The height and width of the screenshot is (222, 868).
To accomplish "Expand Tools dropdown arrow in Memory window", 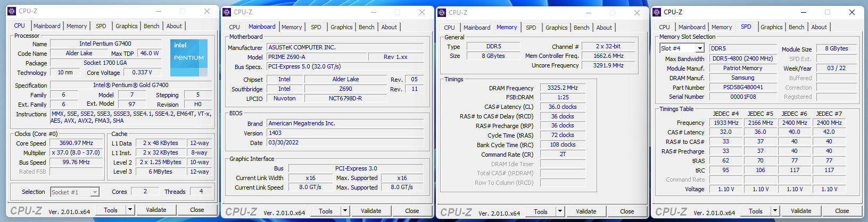I will tap(560, 211).
